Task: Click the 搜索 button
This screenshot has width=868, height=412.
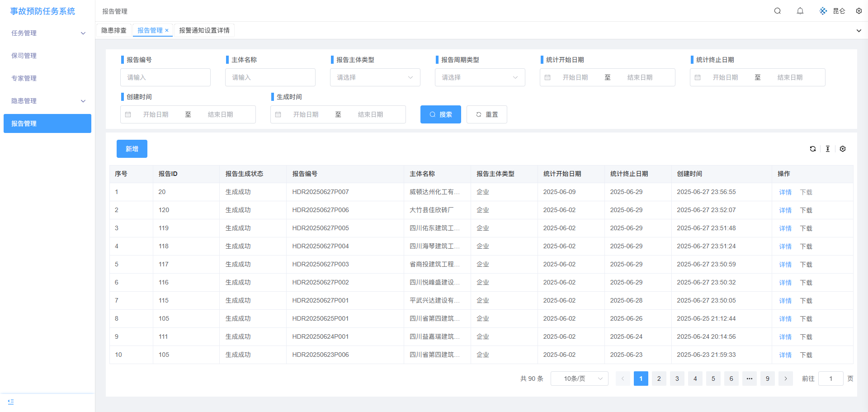Action: coord(441,114)
